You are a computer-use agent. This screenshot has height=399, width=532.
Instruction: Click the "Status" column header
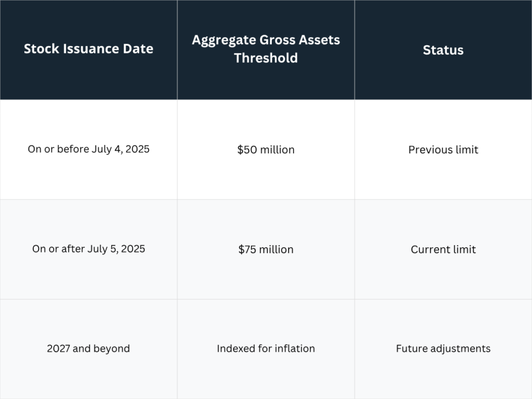(443, 50)
